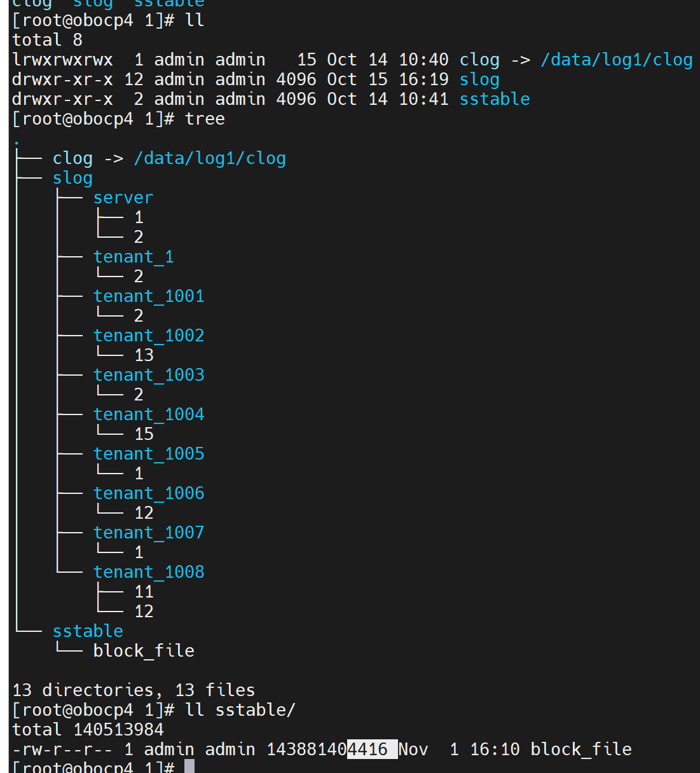Click the sstable directory in tree output
The image size is (700, 773).
tap(88, 631)
